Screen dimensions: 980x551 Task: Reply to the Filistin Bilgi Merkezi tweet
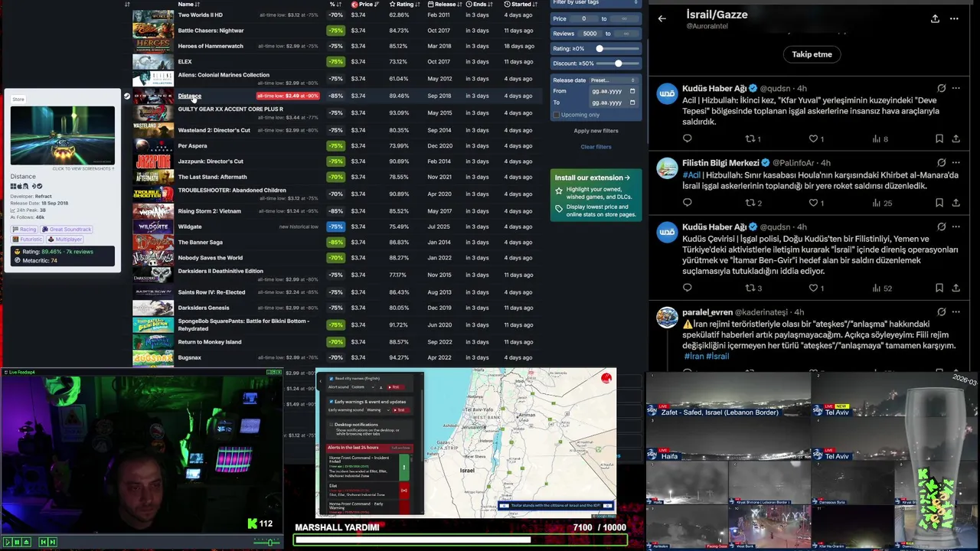click(x=687, y=203)
